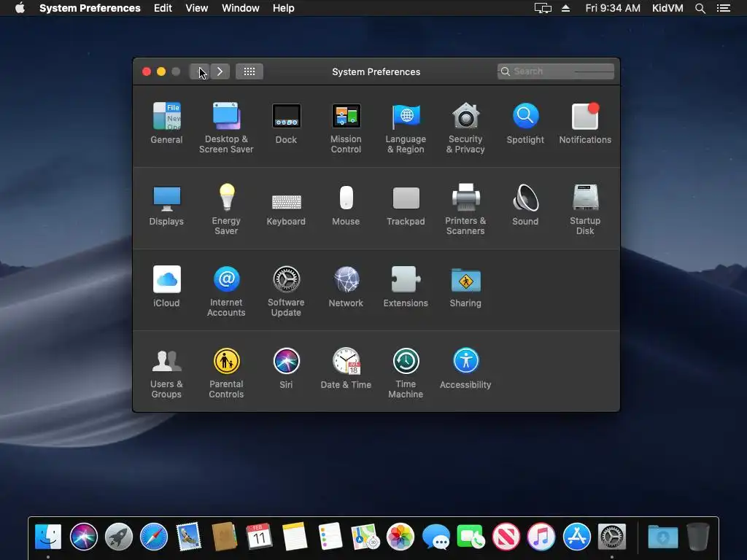The image size is (747, 560).
Task: Go forward with the toolbar forward arrow
Action: pyautogui.click(x=220, y=71)
